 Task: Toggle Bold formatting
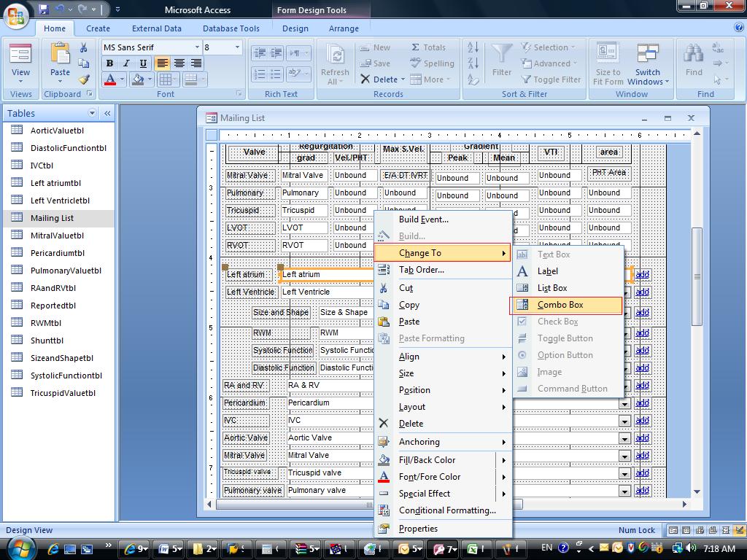109,63
